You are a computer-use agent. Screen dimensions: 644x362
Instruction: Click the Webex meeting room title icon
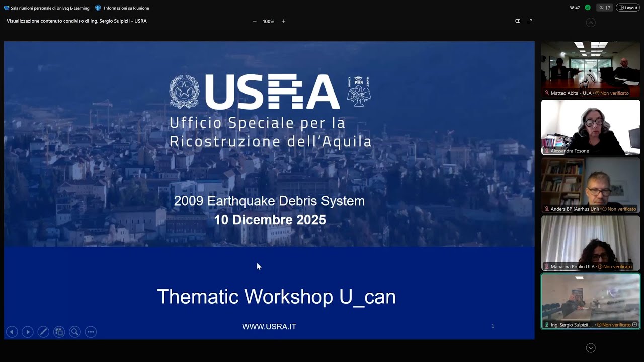click(7, 8)
